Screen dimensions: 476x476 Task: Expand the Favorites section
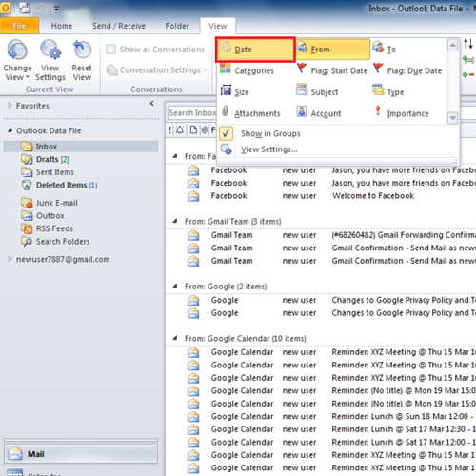click(x=10, y=106)
